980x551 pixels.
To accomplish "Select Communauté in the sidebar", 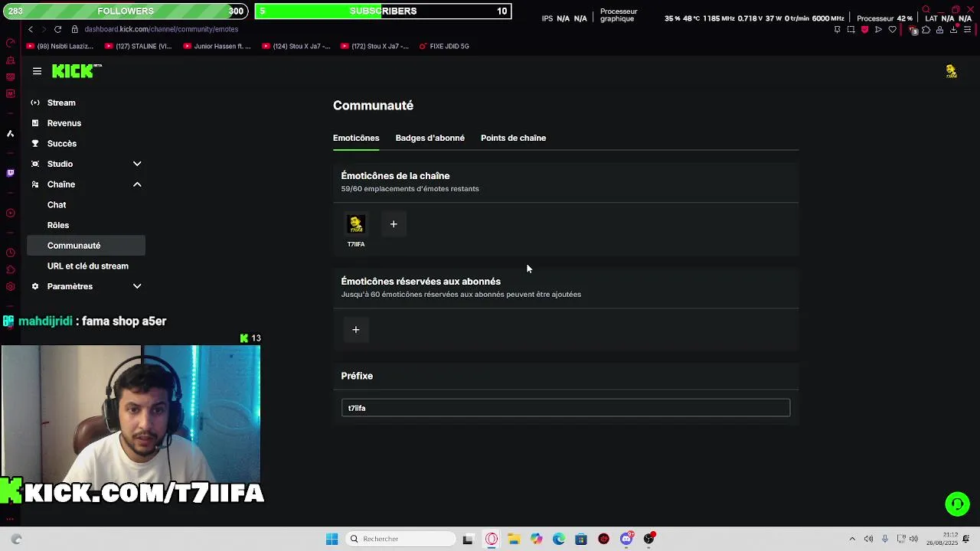I will (86, 246).
